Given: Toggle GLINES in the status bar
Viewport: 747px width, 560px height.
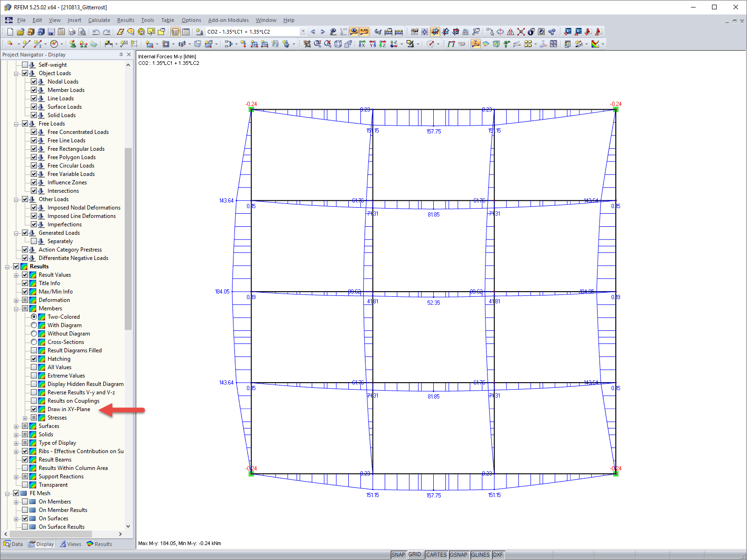Looking at the screenshot, I should pyautogui.click(x=480, y=554).
